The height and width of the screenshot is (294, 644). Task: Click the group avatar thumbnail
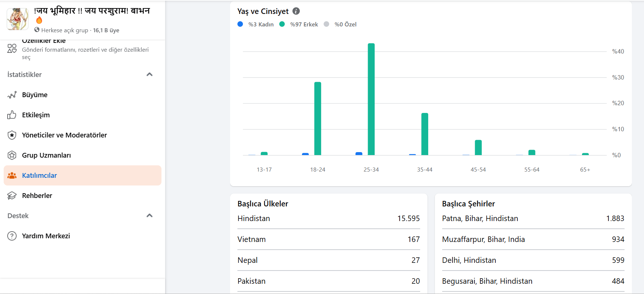pyautogui.click(x=18, y=19)
